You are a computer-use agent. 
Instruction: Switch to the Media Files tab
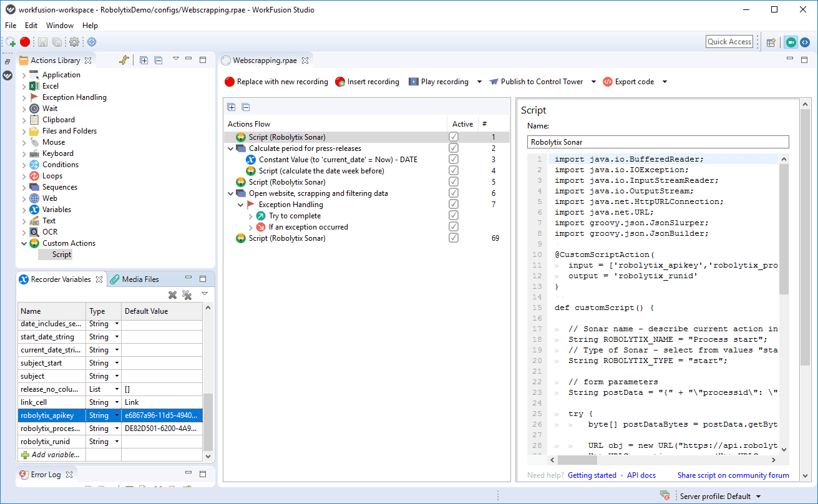[x=134, y=279]
